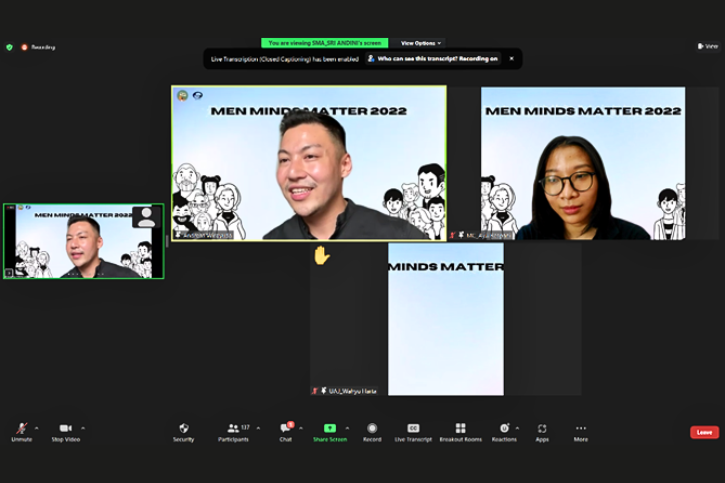Toggle Live Transcript CC button
The image size is (725, 483).
coord(413,432)
